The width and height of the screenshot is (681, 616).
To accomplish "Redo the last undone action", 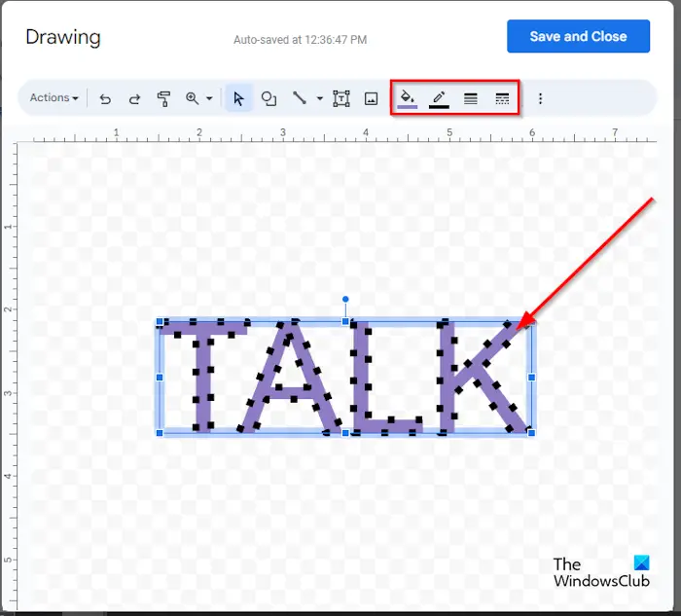I will click(134, 98).
